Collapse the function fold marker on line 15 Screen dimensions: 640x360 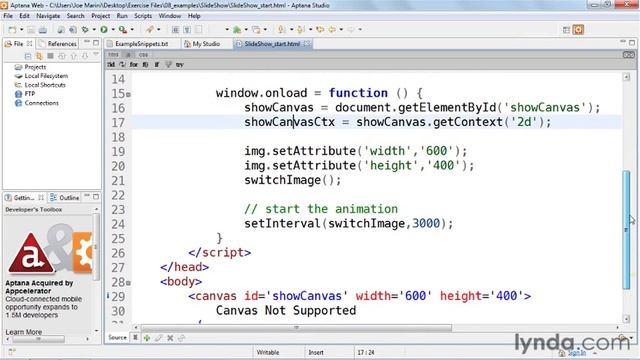(128, 94)
